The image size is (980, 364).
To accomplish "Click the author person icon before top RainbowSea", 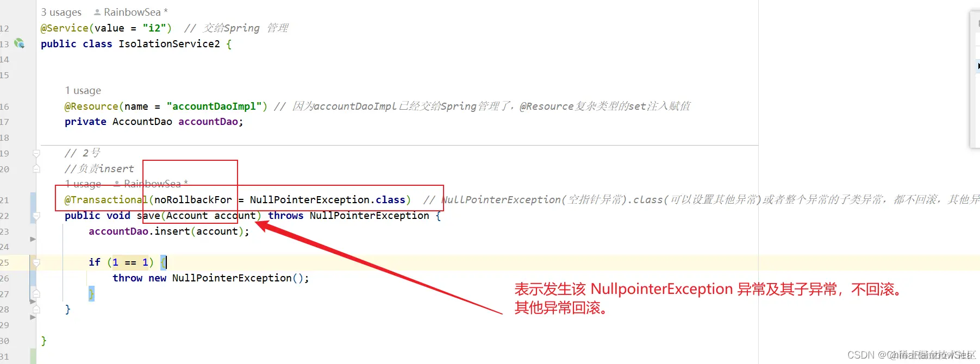I will click(97, 12).
